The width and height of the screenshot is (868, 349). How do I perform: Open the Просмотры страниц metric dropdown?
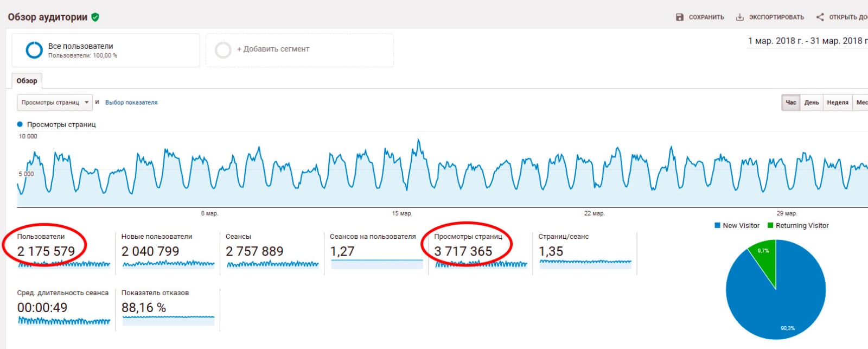click(x=55, y=103)
